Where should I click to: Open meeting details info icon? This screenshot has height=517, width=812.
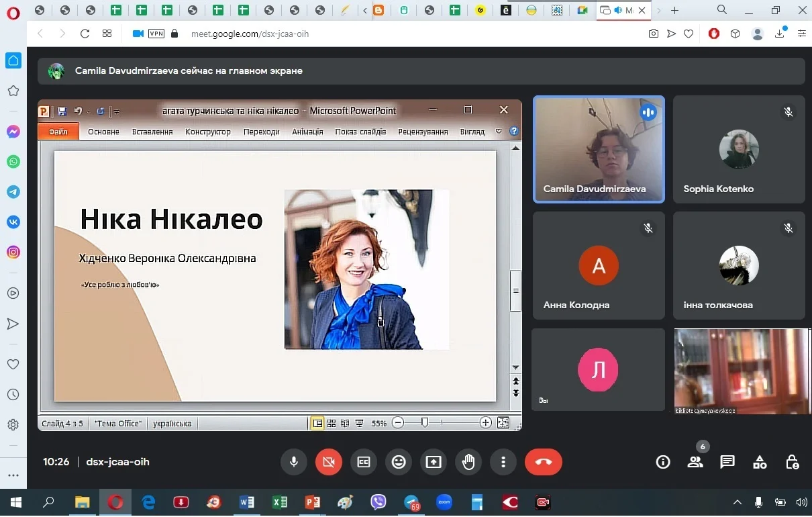pos(663,462)
